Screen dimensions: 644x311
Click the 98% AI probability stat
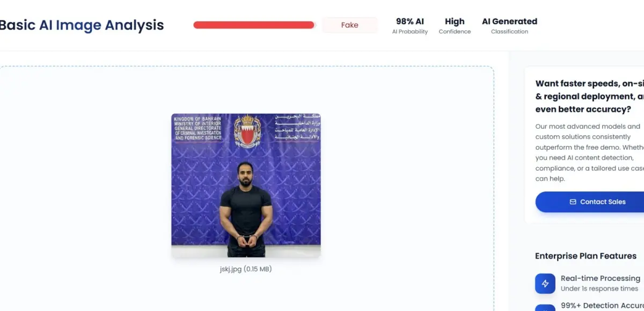pyautogui.click(x=410, y=21)
